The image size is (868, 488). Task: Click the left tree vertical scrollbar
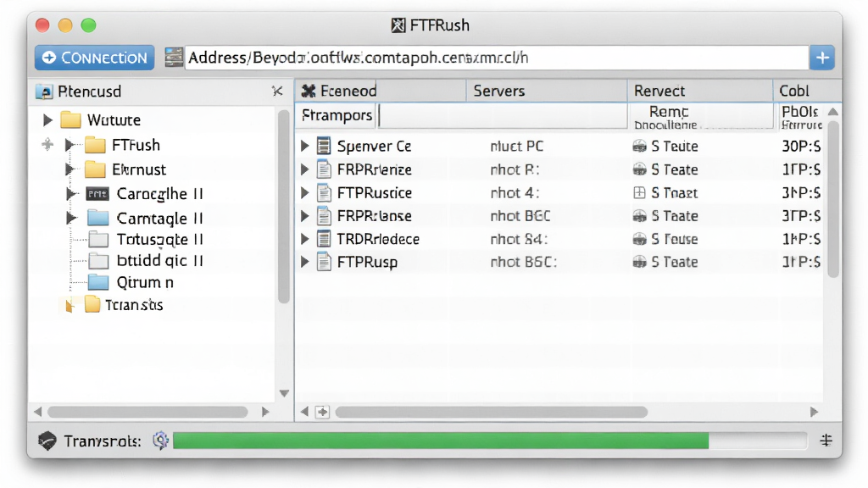click(283, 207)
